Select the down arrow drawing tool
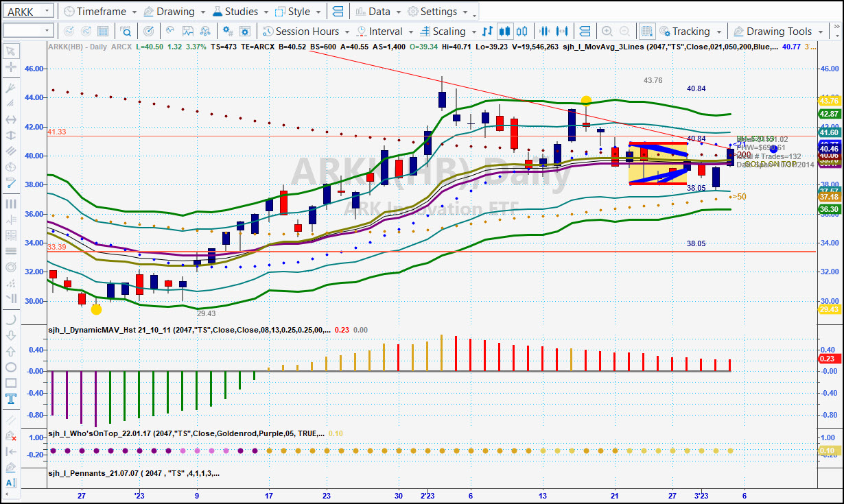This screenshot has height=504, width=844. (x=11, y=335)
